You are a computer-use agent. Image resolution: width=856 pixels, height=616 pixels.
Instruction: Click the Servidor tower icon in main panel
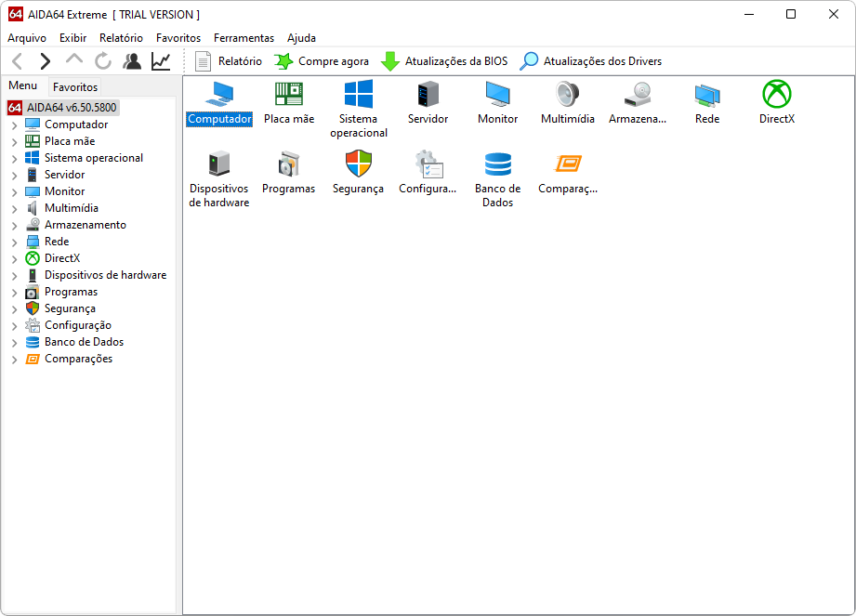tap(428, 95)
